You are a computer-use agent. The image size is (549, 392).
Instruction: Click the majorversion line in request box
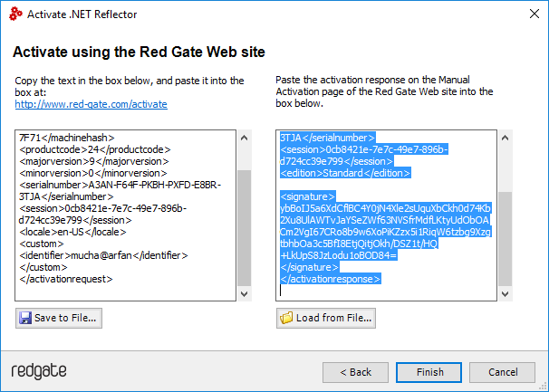94,161
